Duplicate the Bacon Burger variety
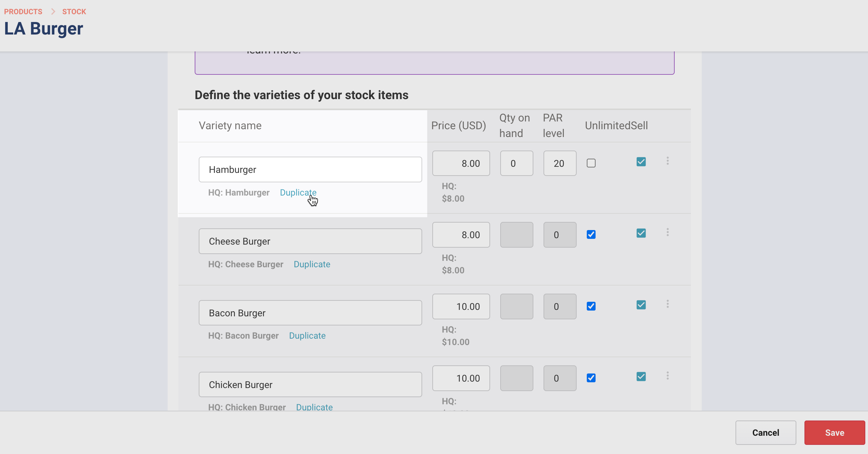 tap(307, 336)
